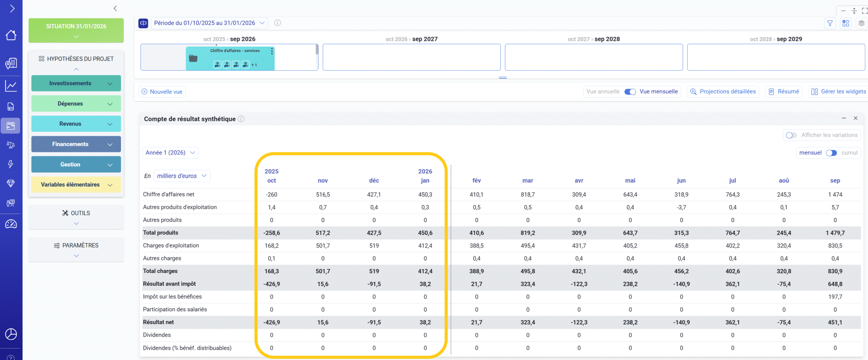Click the home icon in the sidebar

coord(11,35)
